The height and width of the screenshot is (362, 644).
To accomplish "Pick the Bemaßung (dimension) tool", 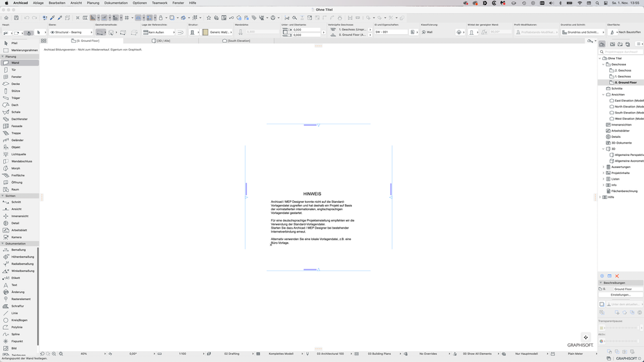I will tap(19, 249).
